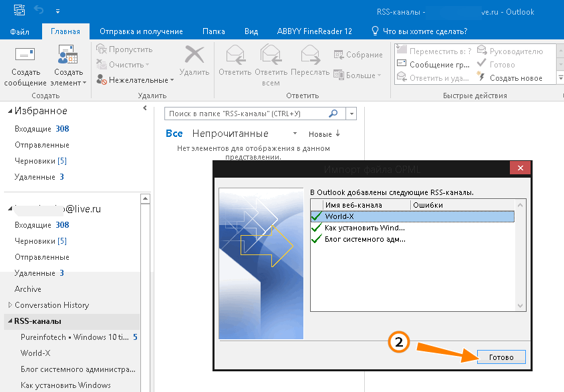Click the Собрание meeting reply button

[358, 55]
